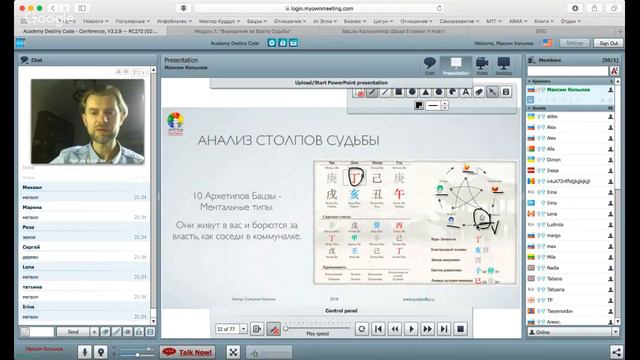Image resolution: width=640 pixels, height=360 pixels.
Task: Select the circle shape tool
Action: (x=412, y=92)
